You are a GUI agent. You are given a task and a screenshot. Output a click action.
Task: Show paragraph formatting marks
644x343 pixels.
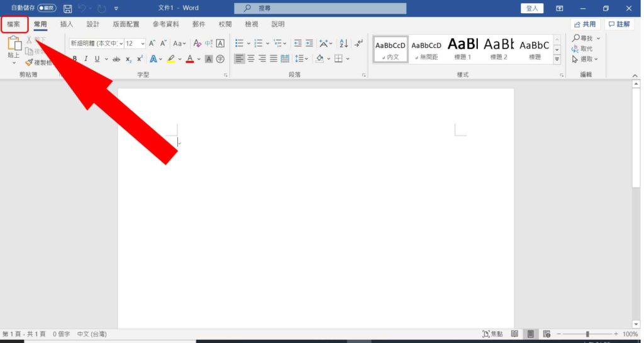click(x=358, y=43)
